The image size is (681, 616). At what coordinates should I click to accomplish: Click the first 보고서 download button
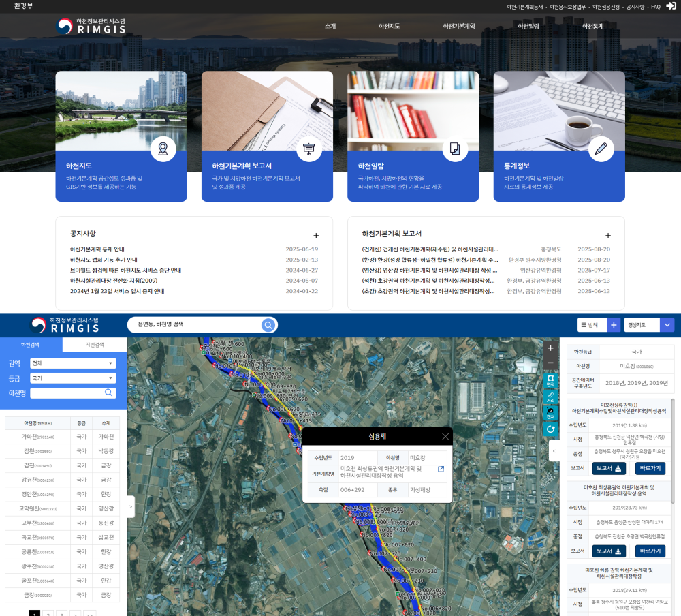[608, 468]
